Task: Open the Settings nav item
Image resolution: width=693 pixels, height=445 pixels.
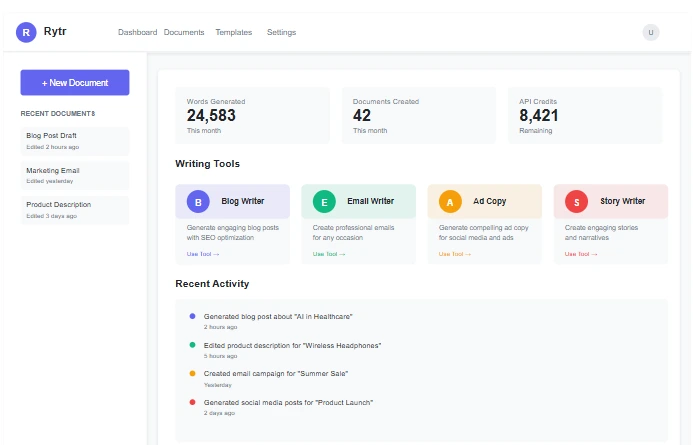Action: pyautogui.click(x=282, y=32)
